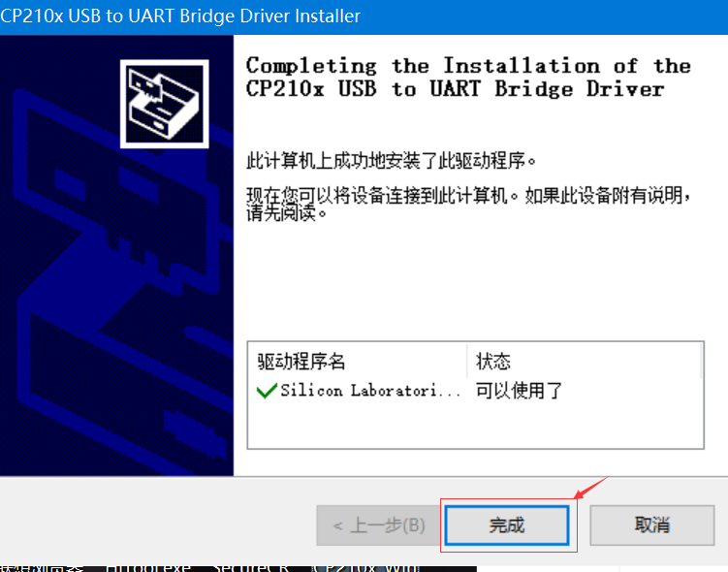Click the CP210x_Win item in bottom strip

tap(366, 568)
